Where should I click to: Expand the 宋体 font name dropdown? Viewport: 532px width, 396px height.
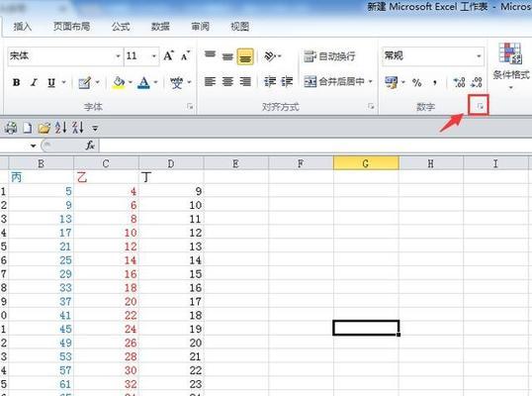(x=118, y=55)
